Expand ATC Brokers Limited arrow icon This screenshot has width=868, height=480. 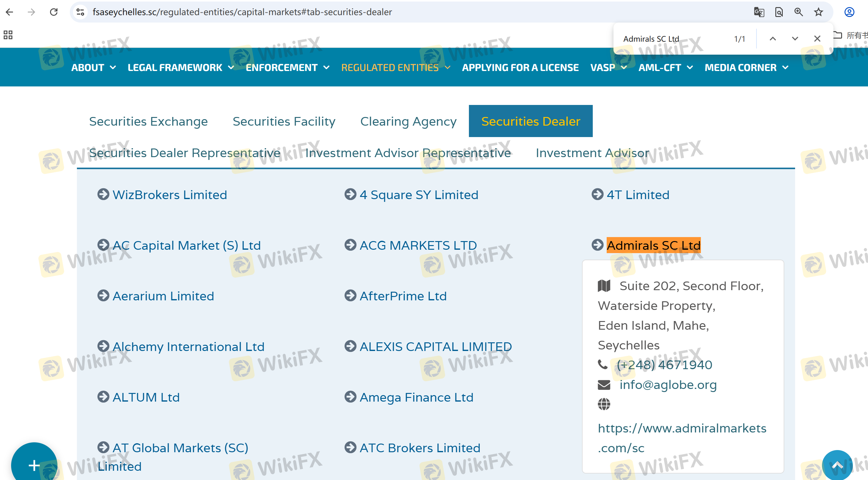[350, 447]
